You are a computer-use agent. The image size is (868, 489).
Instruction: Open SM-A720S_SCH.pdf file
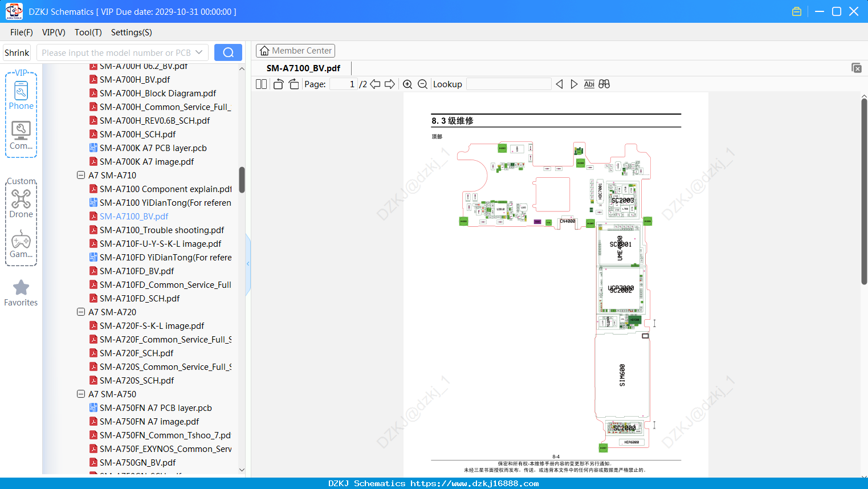pyautogui.click(x=137, y=381)
